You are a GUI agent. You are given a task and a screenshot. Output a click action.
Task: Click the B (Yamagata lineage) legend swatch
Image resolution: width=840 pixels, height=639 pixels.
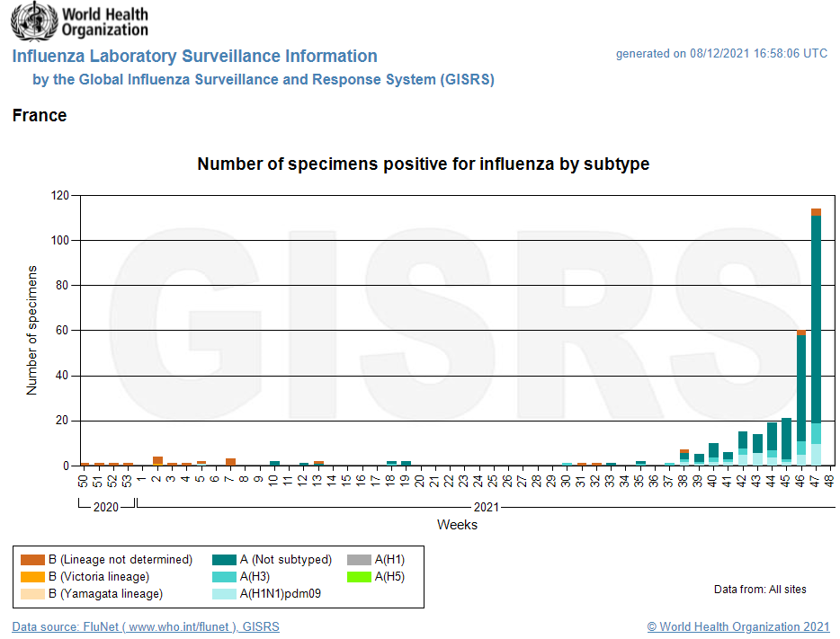32,593
